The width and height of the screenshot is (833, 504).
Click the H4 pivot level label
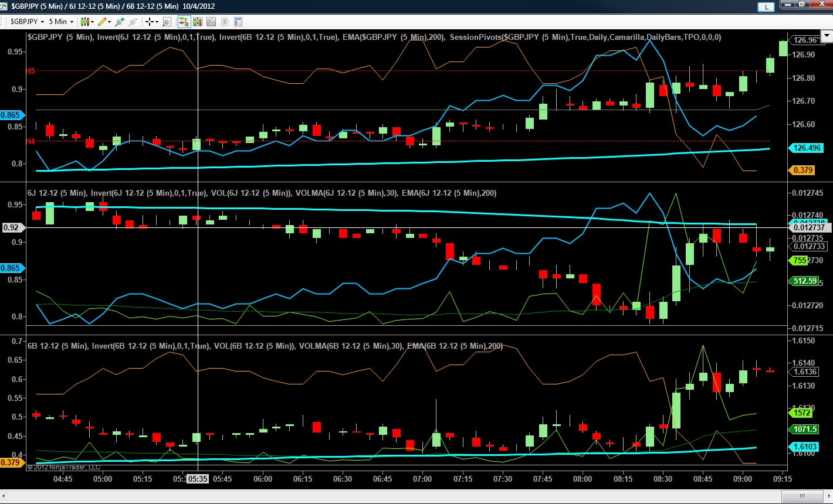[x=31, y=141]
